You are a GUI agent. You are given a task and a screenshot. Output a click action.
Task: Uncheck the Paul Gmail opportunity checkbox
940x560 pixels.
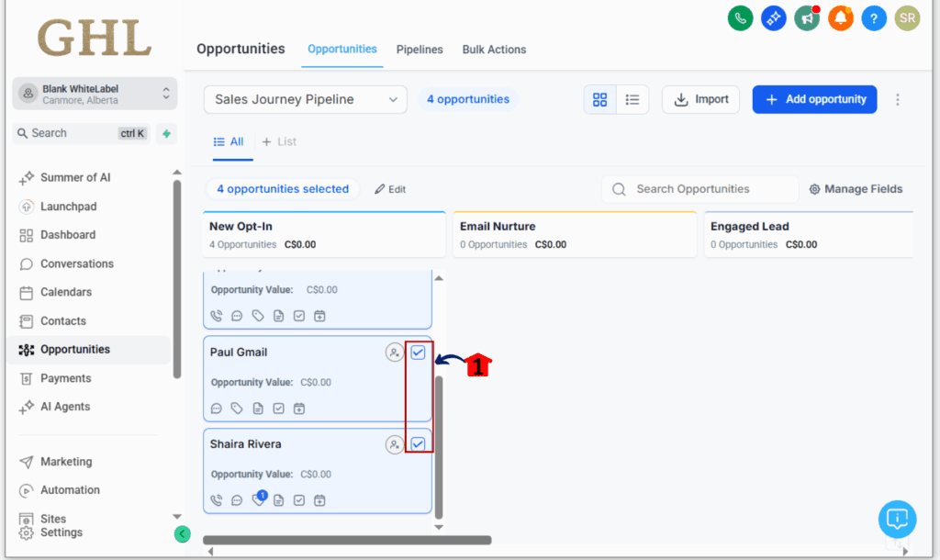pyautogui.click(x=419, y=353)
